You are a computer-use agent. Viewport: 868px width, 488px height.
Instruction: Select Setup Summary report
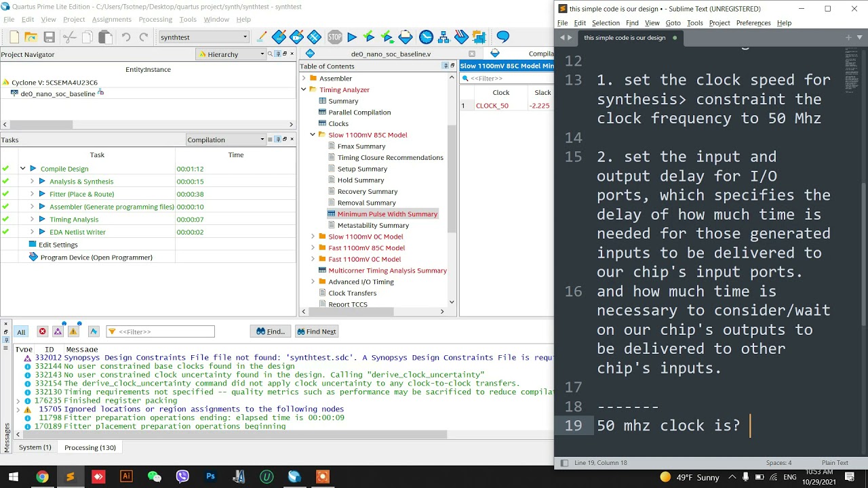(x=362, y=169)
